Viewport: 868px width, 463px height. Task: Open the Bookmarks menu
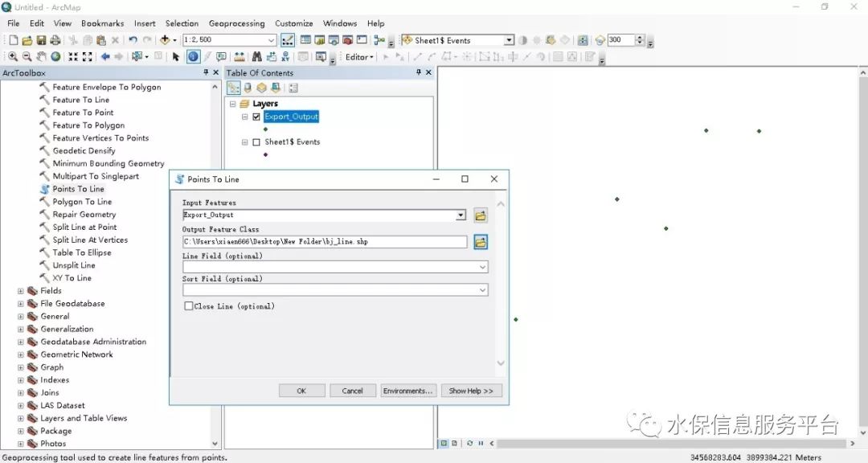click(x=102, y=23)
